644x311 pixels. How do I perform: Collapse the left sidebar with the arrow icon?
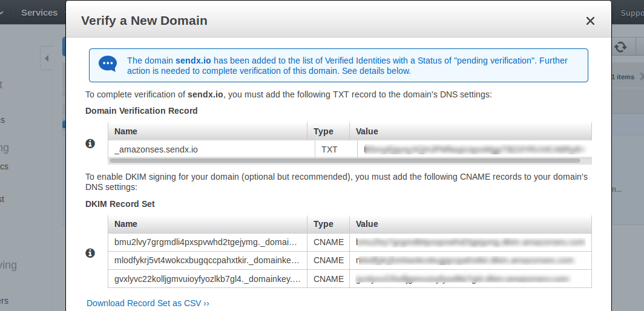47,58
